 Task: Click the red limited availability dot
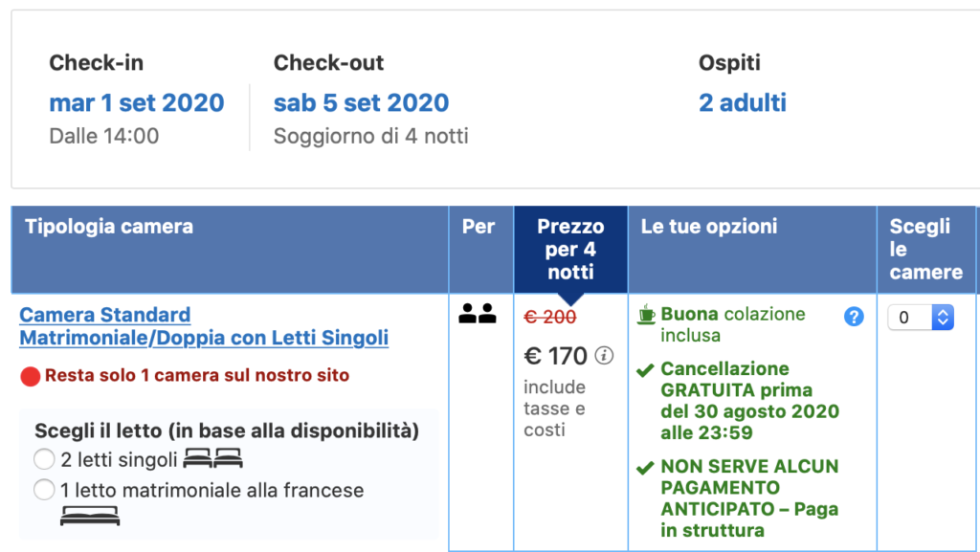coord(30,376)
